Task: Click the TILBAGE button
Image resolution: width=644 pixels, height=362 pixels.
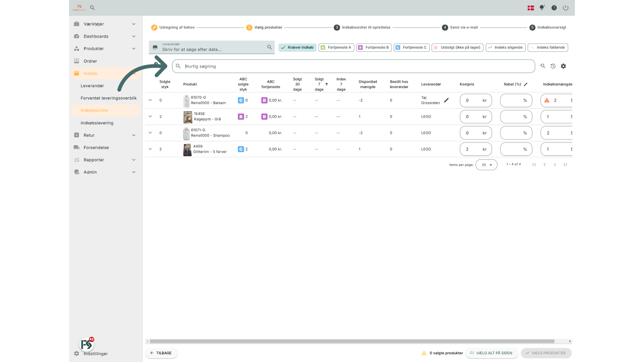Action: click(161, 353)
